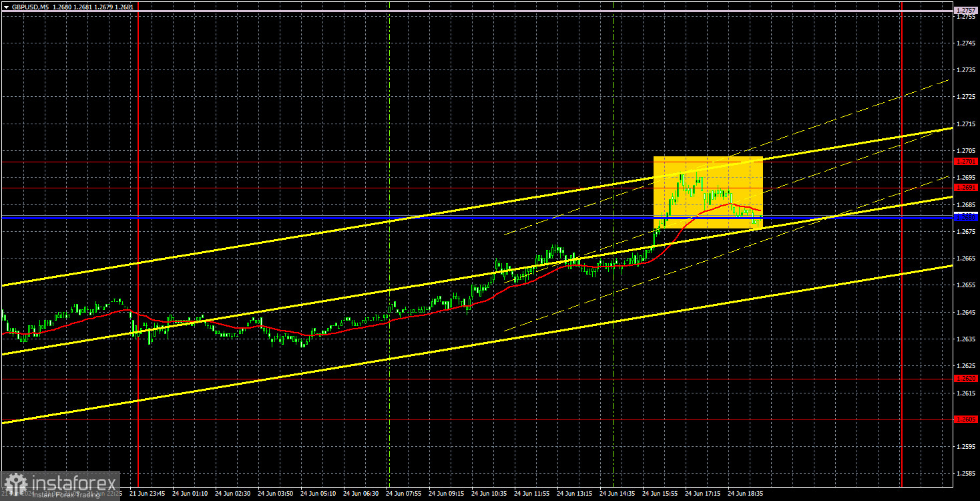Viewport: 980px width, 501px height.
Task: Click the 1.2735 price axis label
Action: (x=966, y=69)
